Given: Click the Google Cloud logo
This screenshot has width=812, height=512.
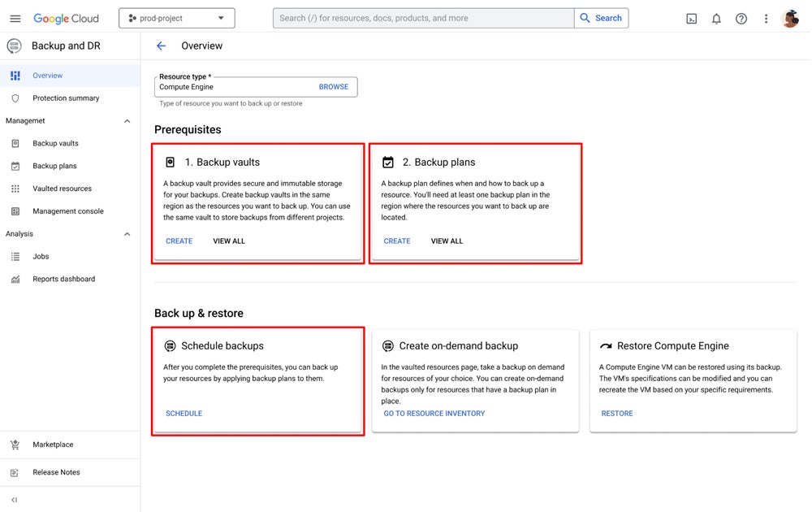Looking at the screenshot, I should pyautogui.click(x=66, y=19).
